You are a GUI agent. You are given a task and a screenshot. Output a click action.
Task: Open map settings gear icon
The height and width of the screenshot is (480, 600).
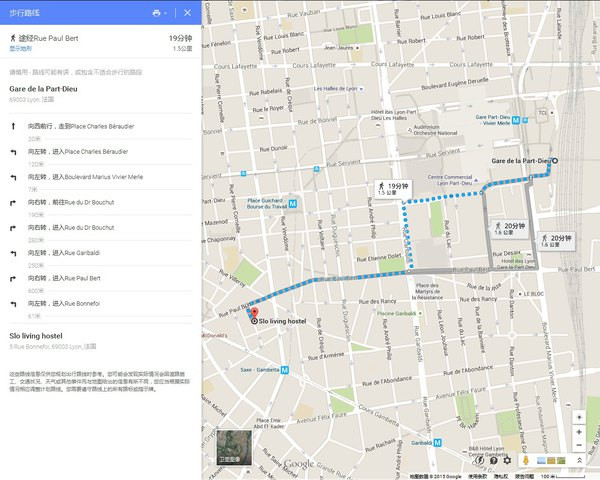tap(507, 460)
